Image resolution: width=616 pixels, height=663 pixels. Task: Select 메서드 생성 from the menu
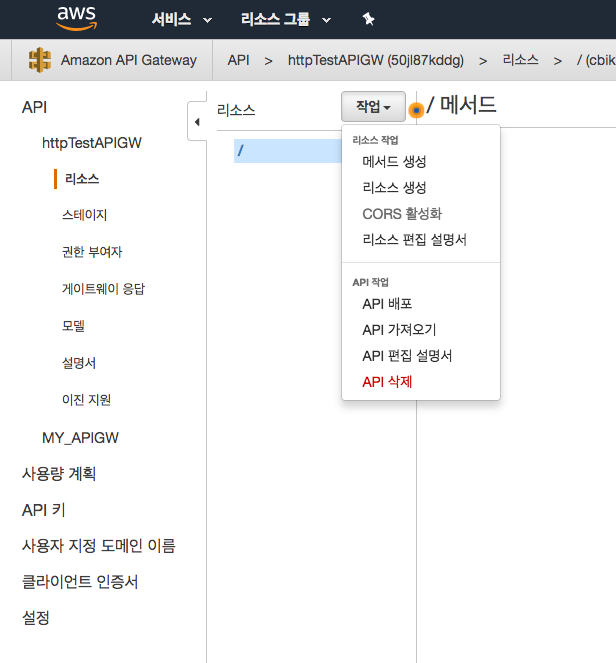[394, 162]
